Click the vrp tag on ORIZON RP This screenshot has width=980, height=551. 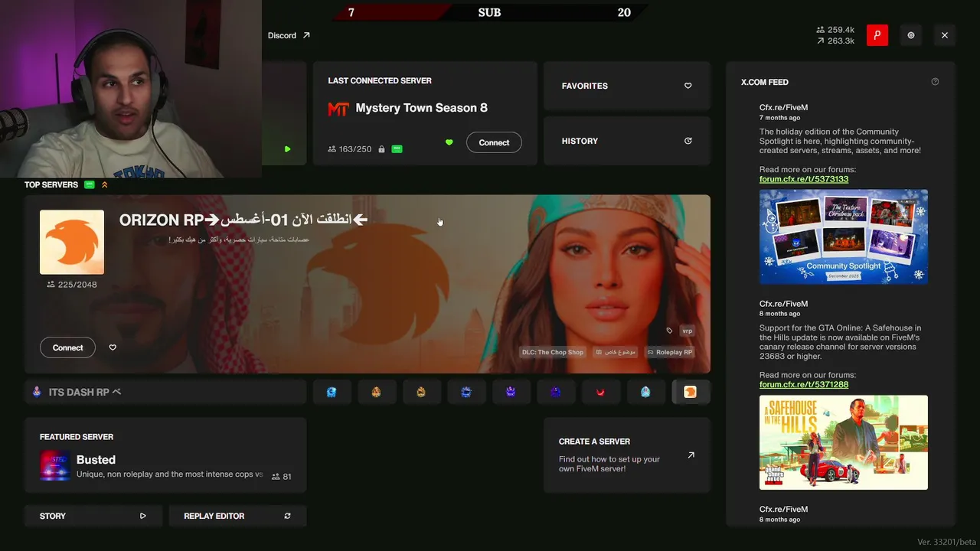point(687,331)
